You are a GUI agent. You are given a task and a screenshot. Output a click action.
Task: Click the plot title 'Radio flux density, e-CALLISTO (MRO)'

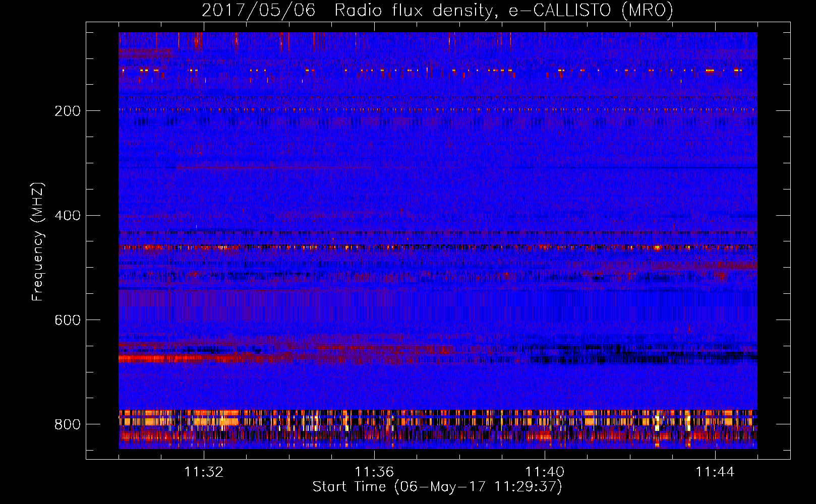pos(504,11)
